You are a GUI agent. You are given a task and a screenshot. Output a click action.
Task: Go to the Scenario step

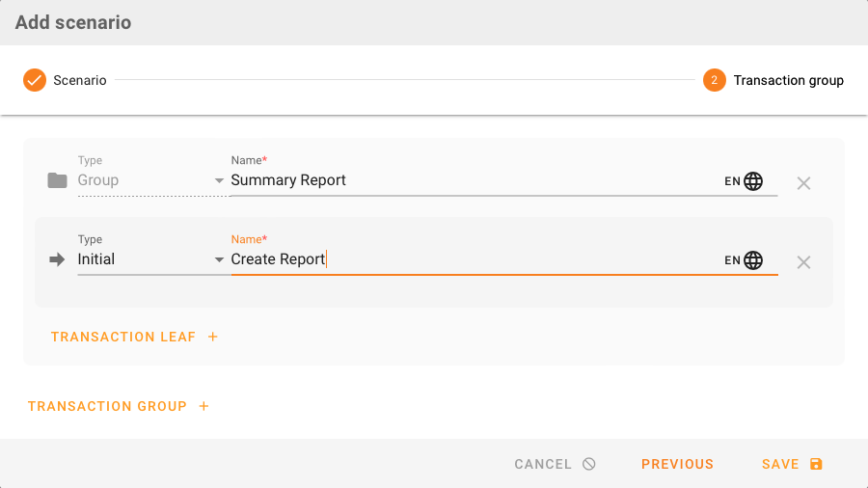65,80
